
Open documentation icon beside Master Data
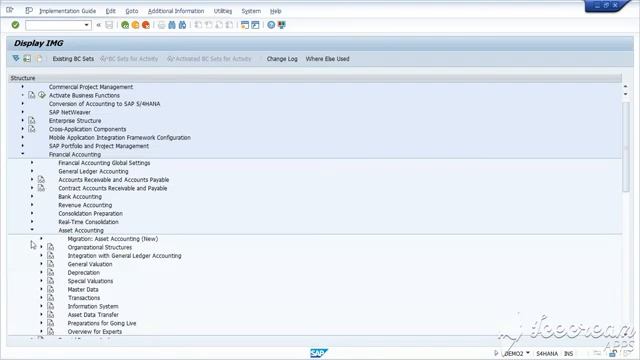click(x=51, y=289)
